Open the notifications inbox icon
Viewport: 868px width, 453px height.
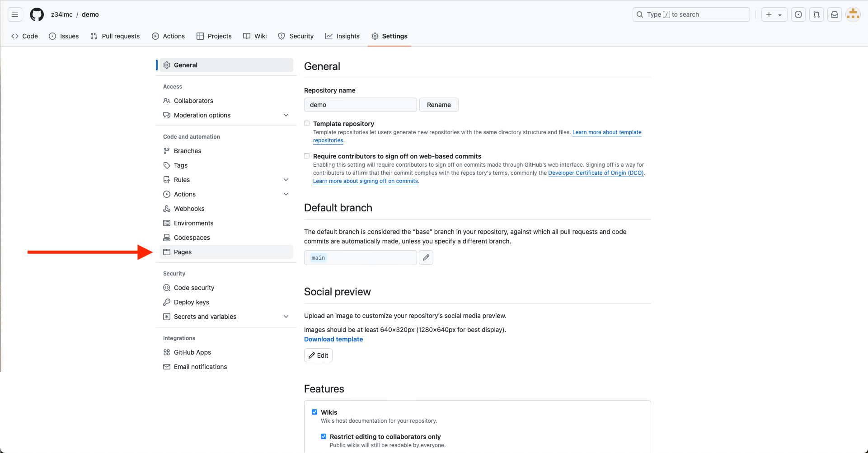pos(835,14)
